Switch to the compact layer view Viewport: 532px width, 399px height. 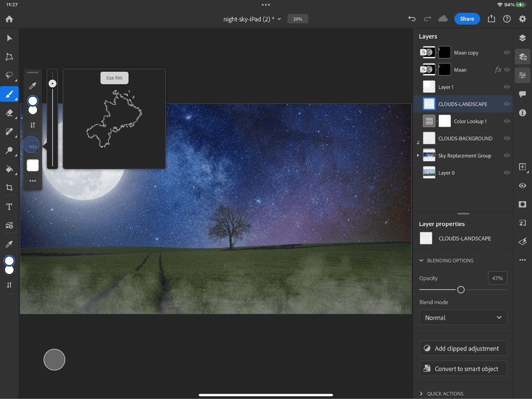coord(522,38)
